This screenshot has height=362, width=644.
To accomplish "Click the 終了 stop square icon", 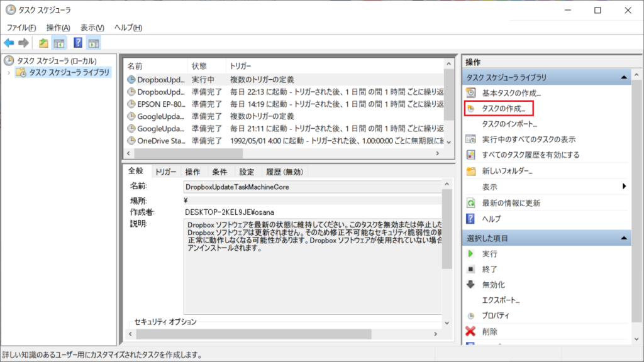I will (470, 269).
